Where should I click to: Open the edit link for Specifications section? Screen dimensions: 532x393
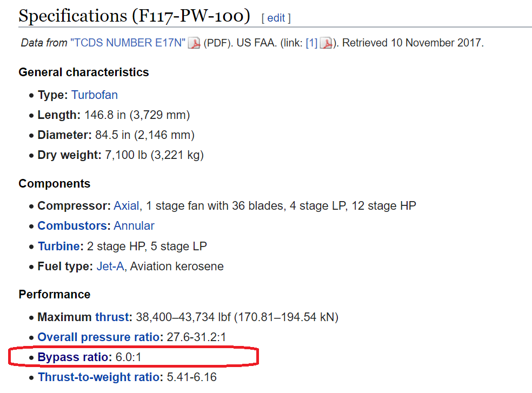276,18
